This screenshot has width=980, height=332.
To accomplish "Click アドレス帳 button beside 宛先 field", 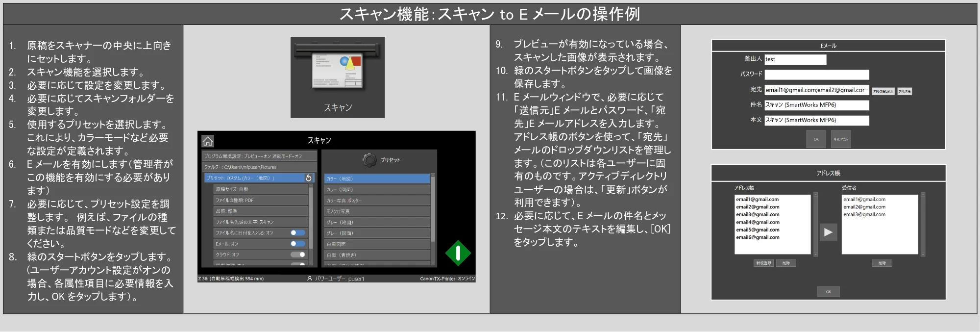I will coord(905,91).
